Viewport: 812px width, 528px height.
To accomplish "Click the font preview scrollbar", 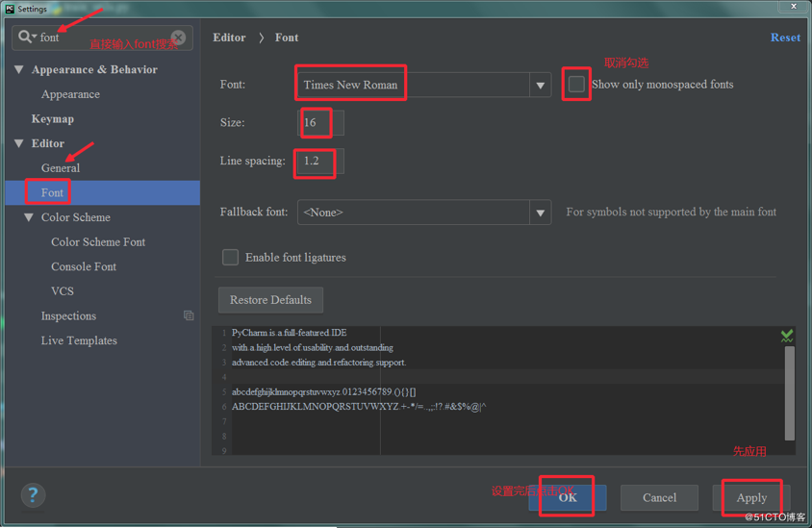I will 790,393.
